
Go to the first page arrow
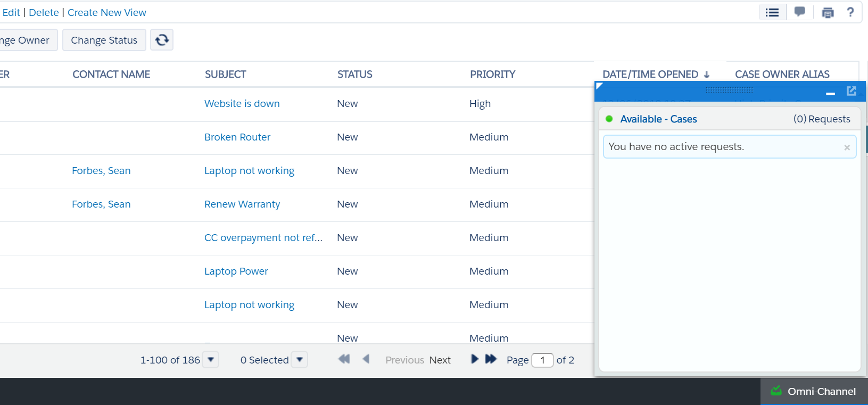[x=344, y=359]
